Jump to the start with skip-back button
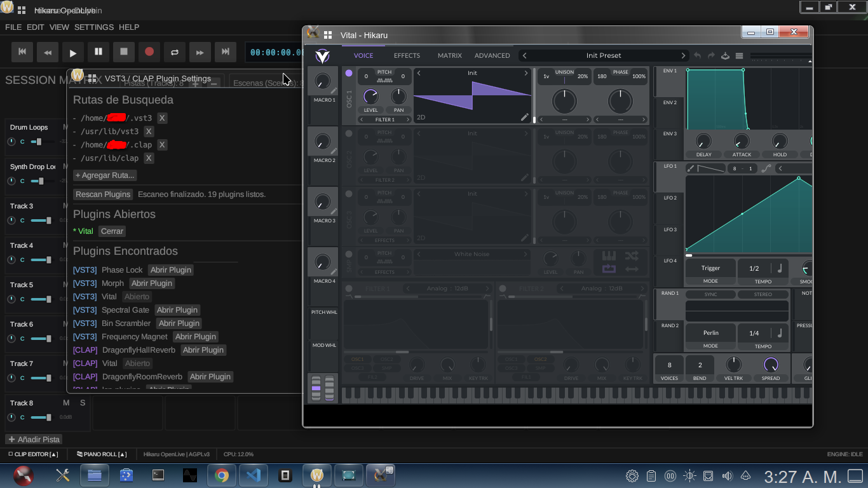Screen dimensions: 868x488 (22, 52)
